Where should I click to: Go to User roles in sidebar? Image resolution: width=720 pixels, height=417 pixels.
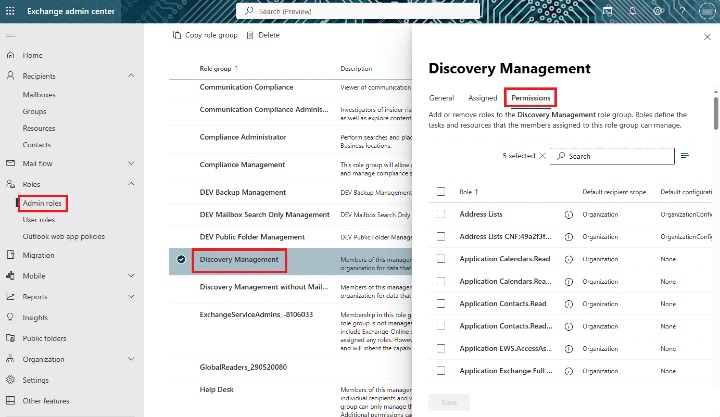[x=39, y=219]
